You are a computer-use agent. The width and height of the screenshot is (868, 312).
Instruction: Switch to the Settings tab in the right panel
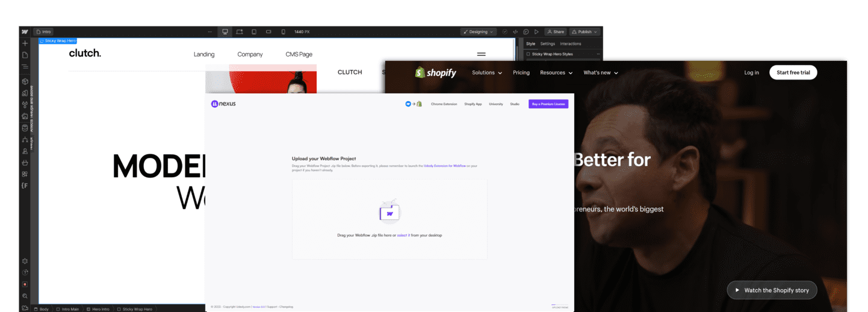pos(547,44)
